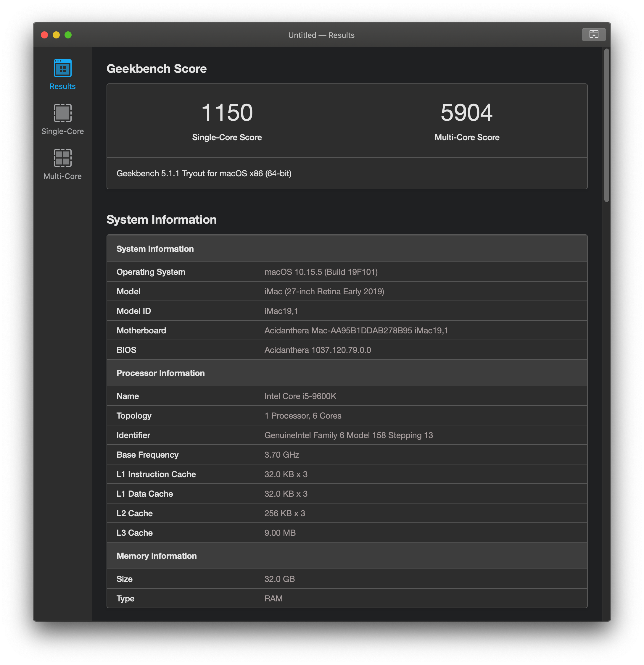
Task: Click the 1150 single-core score number
Action: tap(227, 113)
